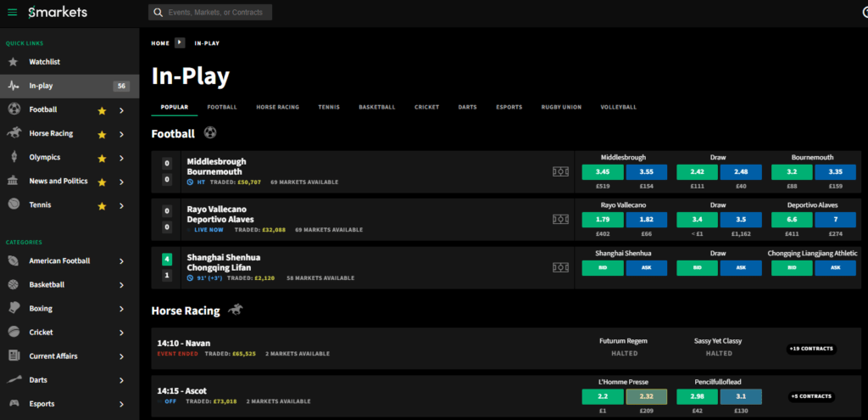Lay Pencilfulloflead at 3.1
Viewport: 868px width, 420px height.
741,396
